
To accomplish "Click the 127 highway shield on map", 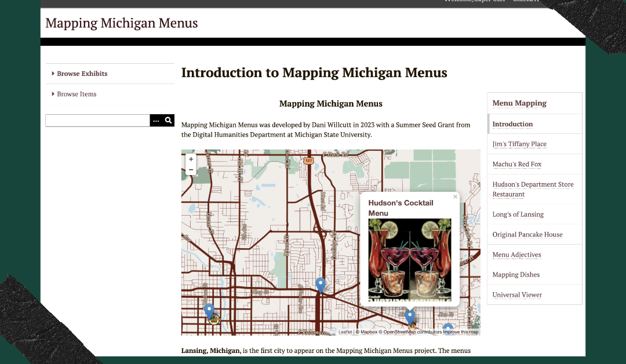I will point(308,161).
